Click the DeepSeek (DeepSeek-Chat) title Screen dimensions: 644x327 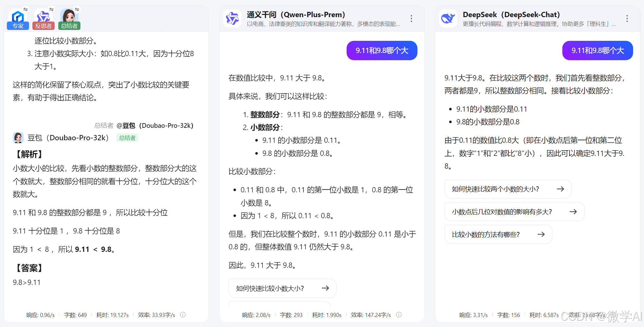[x=511, y=15]
